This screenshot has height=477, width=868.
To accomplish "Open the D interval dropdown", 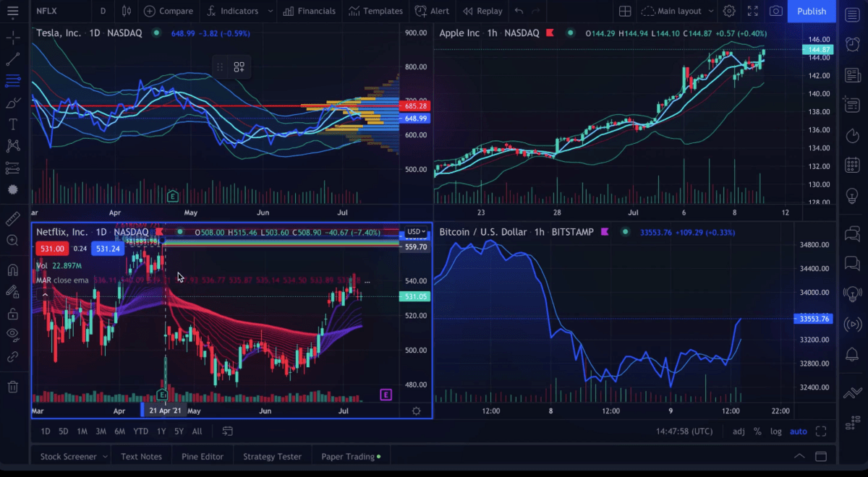I will point(102,11).
